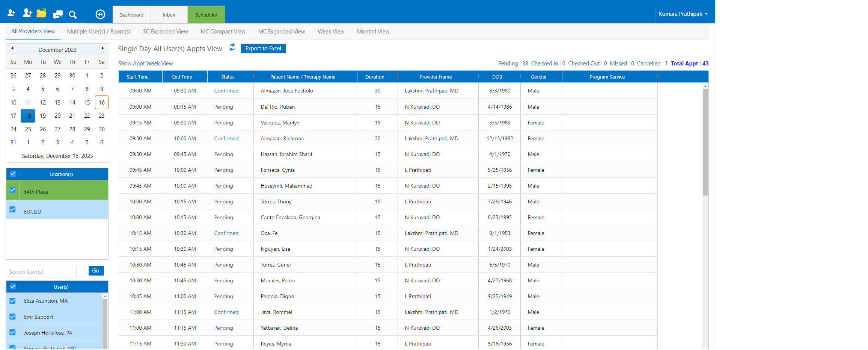Open the messages chat icon

point(57,14)
